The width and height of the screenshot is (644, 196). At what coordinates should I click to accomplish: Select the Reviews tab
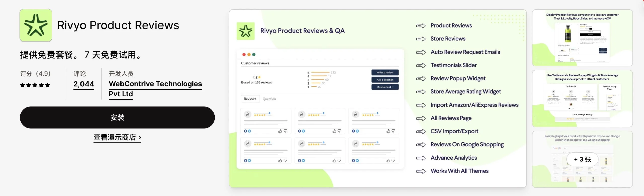[x=250, y=99]
